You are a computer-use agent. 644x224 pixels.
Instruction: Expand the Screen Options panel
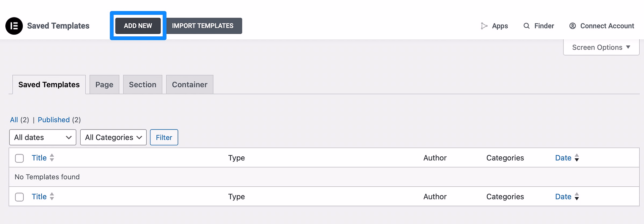601,47
